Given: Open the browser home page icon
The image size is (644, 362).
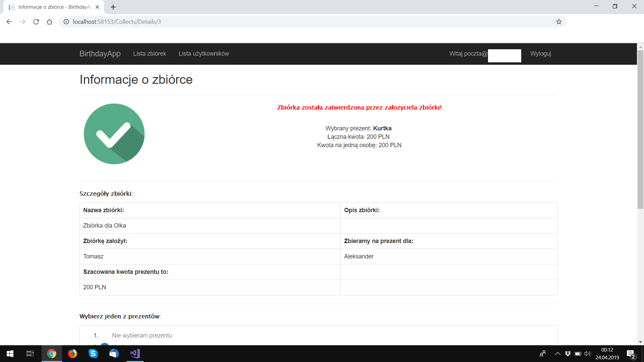Looking at the screenshot, I should tap(49, 22).
